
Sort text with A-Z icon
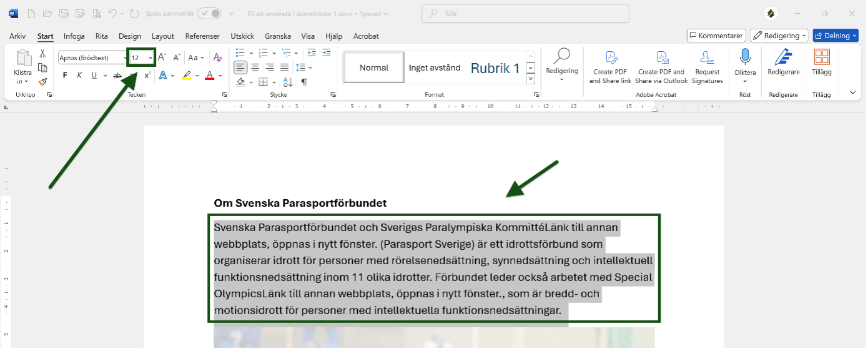(289, 82)
